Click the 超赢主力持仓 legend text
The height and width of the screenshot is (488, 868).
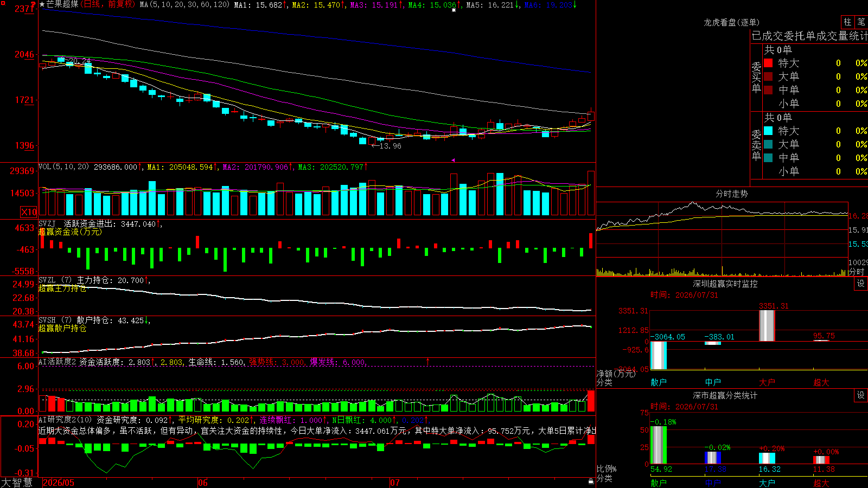tap(62, 288)
